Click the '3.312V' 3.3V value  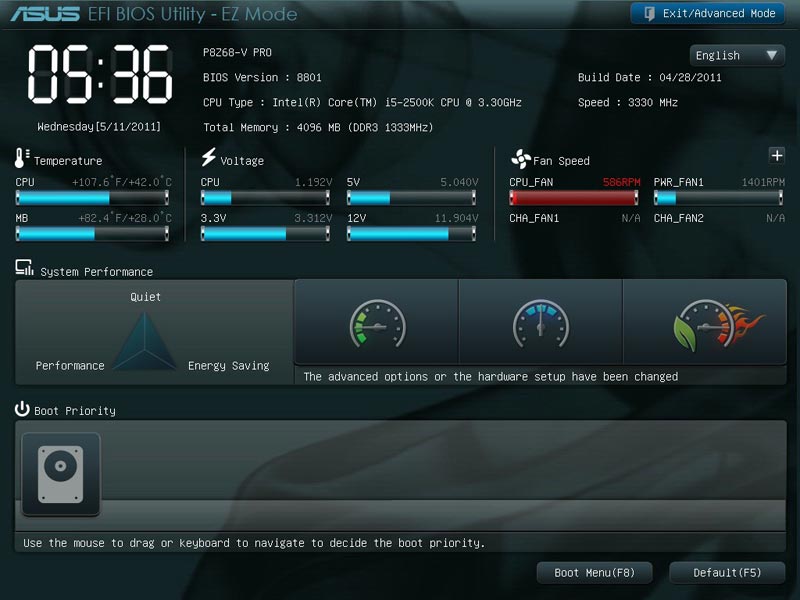pyautogui.click(x=313, y=218)
